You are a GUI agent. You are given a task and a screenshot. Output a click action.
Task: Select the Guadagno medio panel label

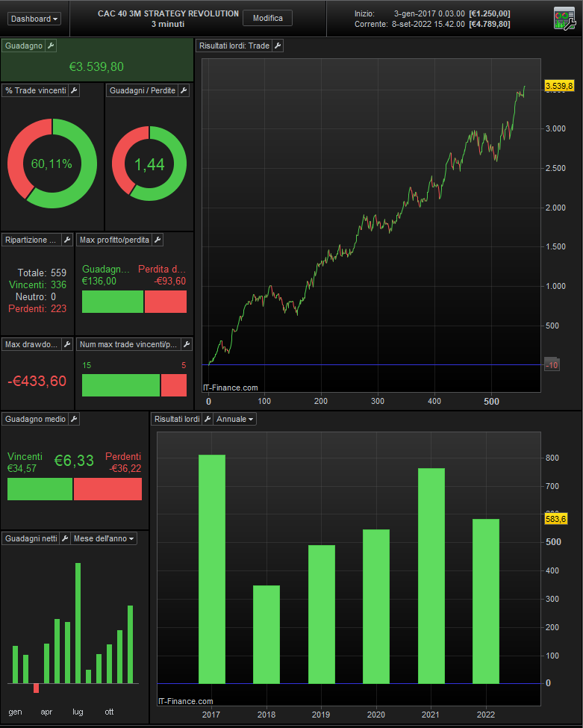35,419
